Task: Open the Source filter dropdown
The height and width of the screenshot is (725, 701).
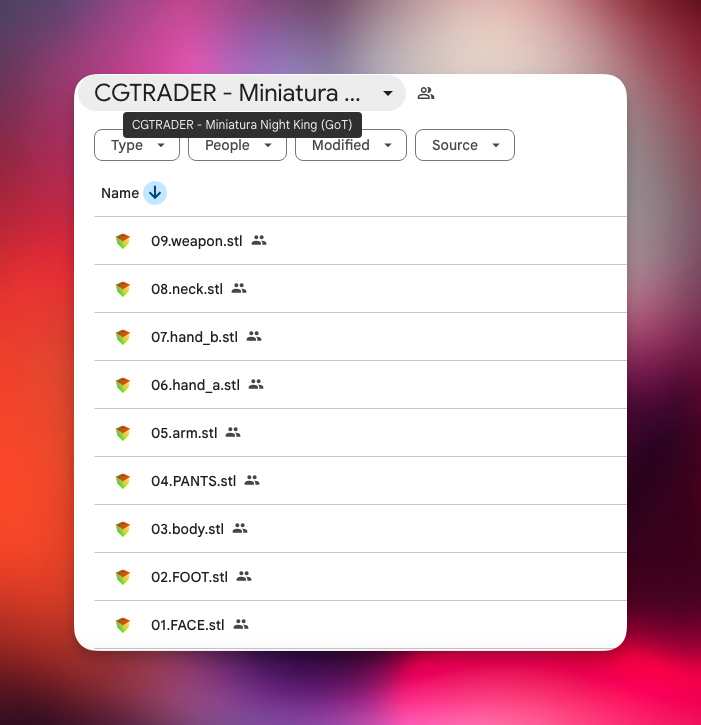Action: click(x=465, y=145)
